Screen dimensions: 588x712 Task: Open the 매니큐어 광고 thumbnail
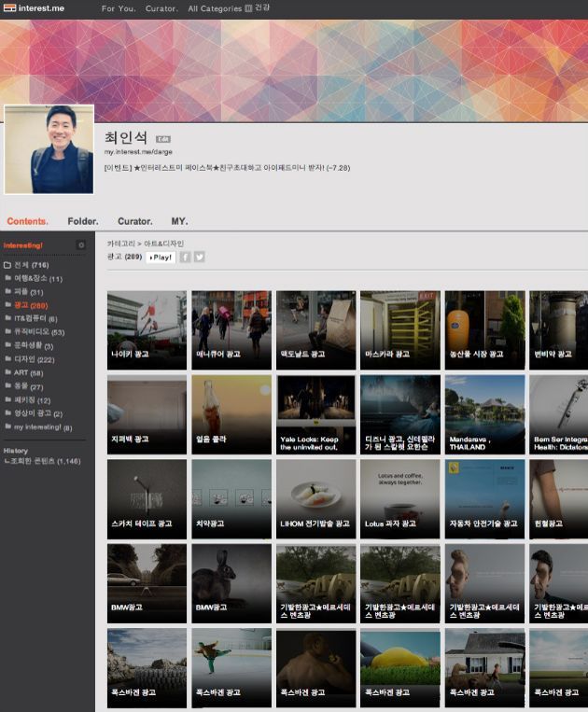231,330
